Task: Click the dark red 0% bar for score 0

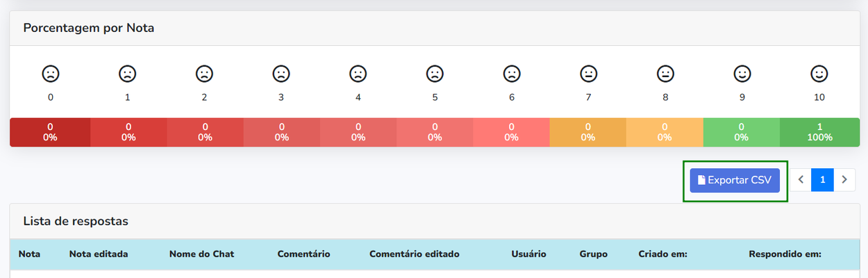Action: click(50, 132)
